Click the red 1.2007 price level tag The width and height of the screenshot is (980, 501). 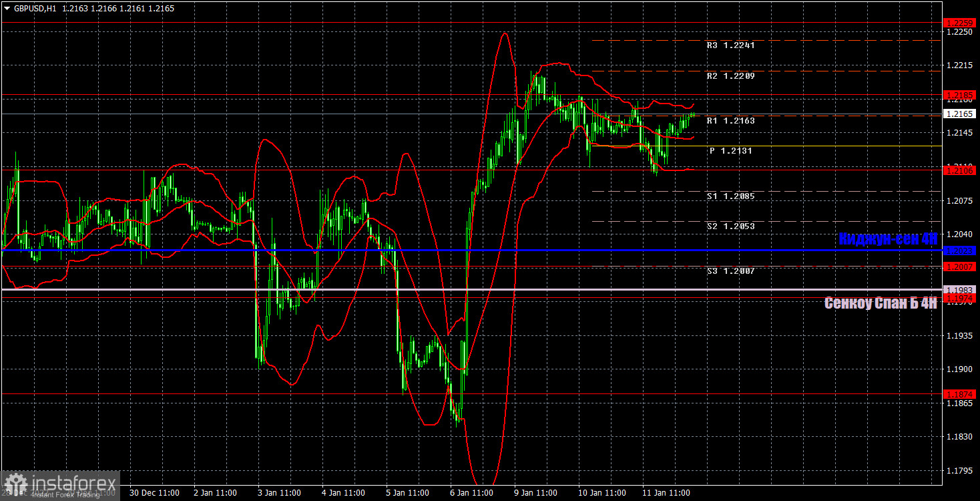(961, 267)
